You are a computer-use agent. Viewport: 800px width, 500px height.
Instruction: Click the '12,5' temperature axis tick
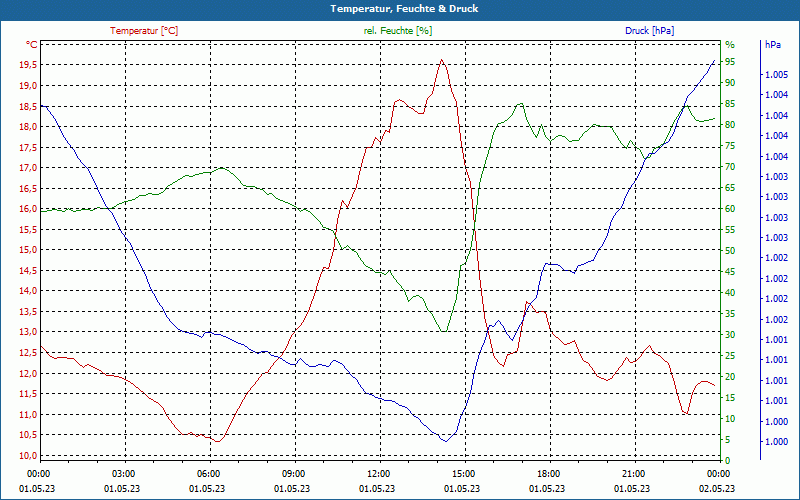point(28,353)
